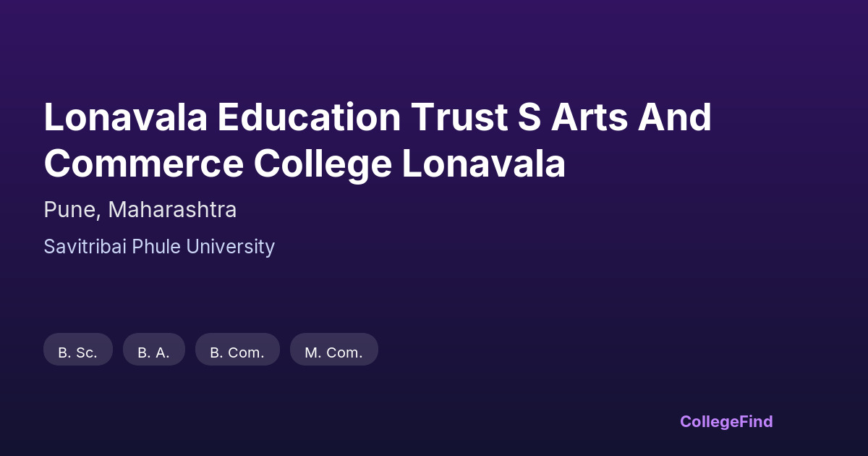Click the Pune, Maharashtra location text
Screen dimensions: 868x456
pos(140,210)
